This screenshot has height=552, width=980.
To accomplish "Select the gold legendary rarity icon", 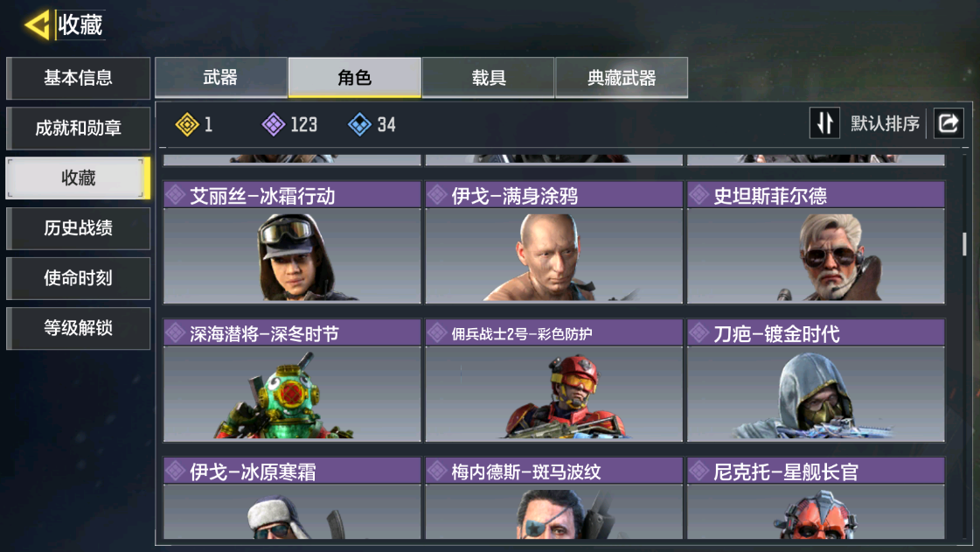I will [x=187, y=124].
